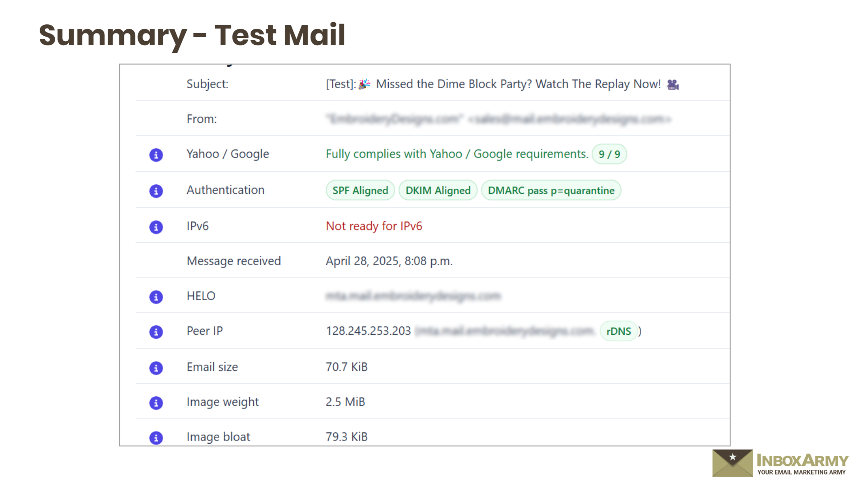868x488 pixels.
Task: Click the DMARC pass p=quarantine badge
Action: tap(551, 191)
